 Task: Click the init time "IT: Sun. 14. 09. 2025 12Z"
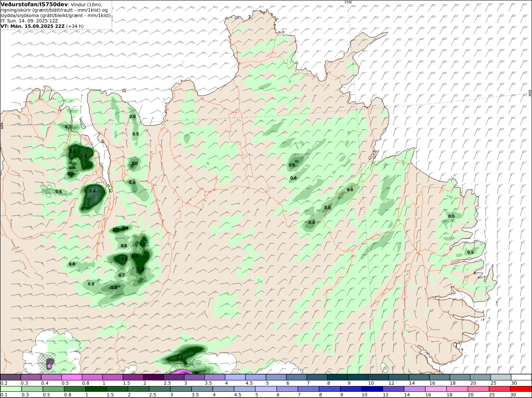(30, 21)
